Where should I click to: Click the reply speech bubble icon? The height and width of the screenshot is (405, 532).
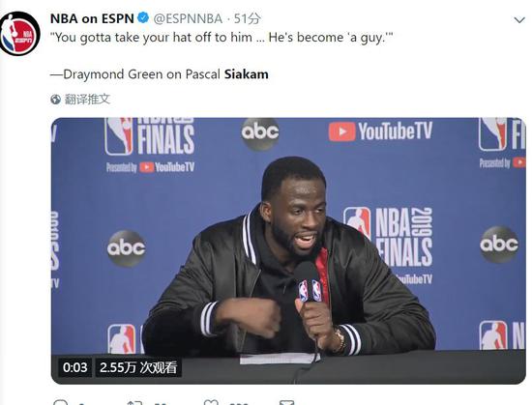61,402
